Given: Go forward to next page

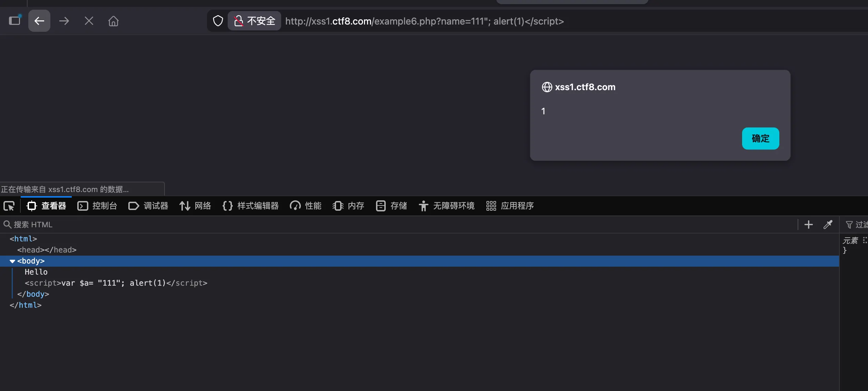Looking at the screenshot, I should coord(64,21).
